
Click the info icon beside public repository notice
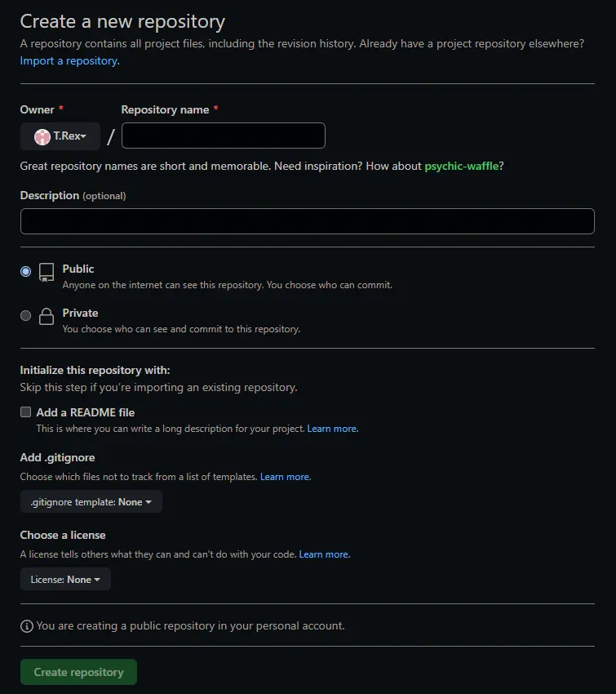coord(27,626)
